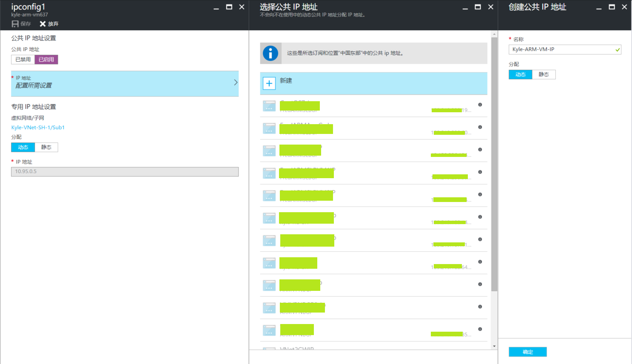This screenshot has width=632, height=364.
Task: Click the info dot on first IP row
Action: tap(480, 105)
